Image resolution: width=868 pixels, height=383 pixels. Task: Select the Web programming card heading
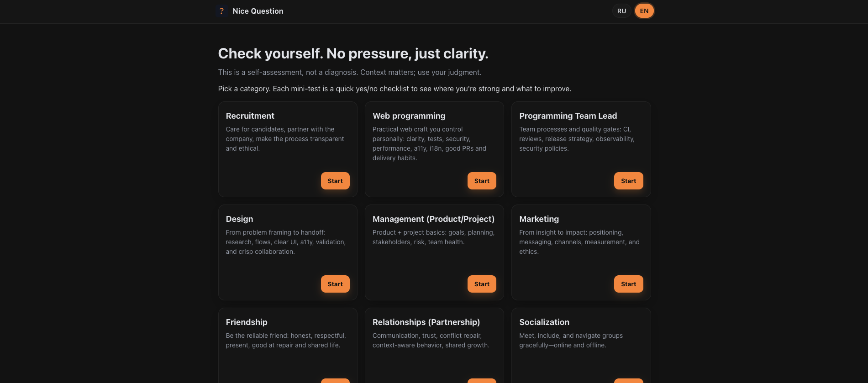coord(409,116)
